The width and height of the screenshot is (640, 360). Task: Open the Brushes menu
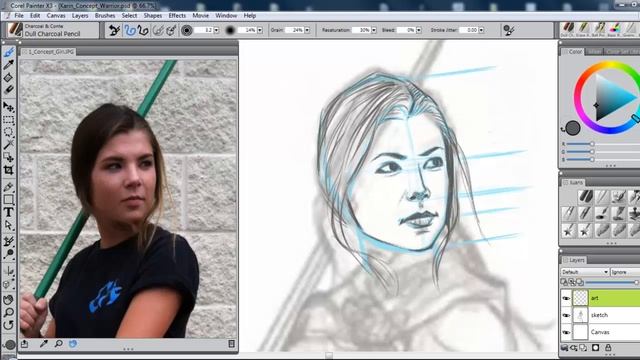coord(105,16)
